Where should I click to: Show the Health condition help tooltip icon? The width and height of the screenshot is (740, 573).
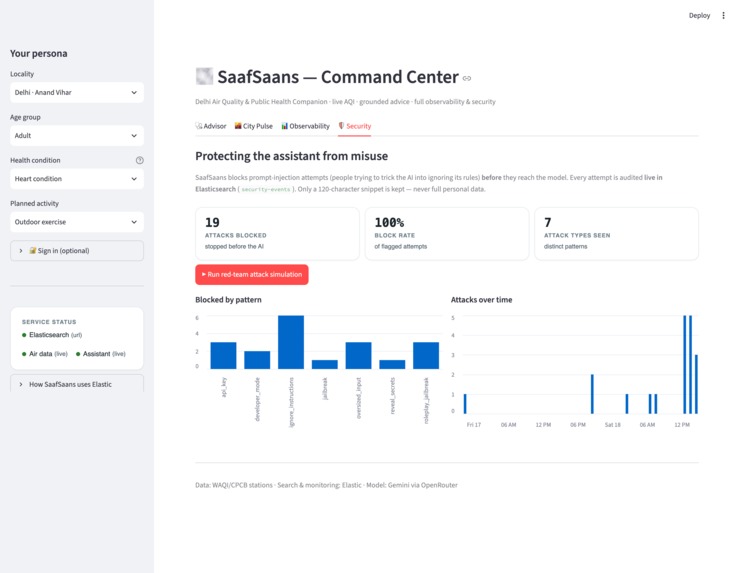coord(140,160)
